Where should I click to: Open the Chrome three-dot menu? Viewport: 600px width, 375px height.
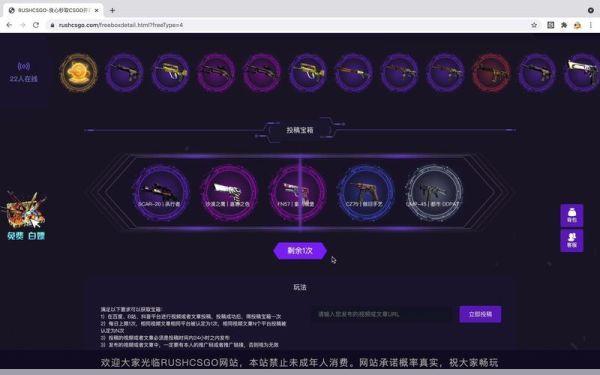coord(591,25)
